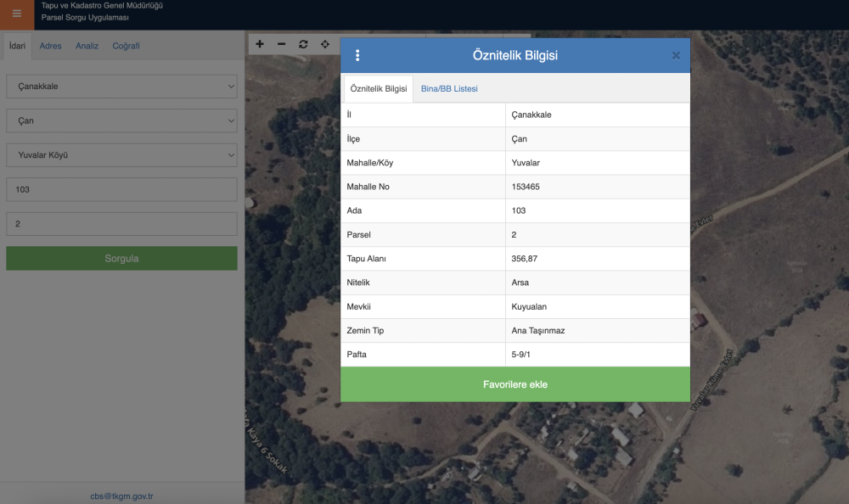
Task: Open the Bina/BB Listesi tab
Action: 449,89
